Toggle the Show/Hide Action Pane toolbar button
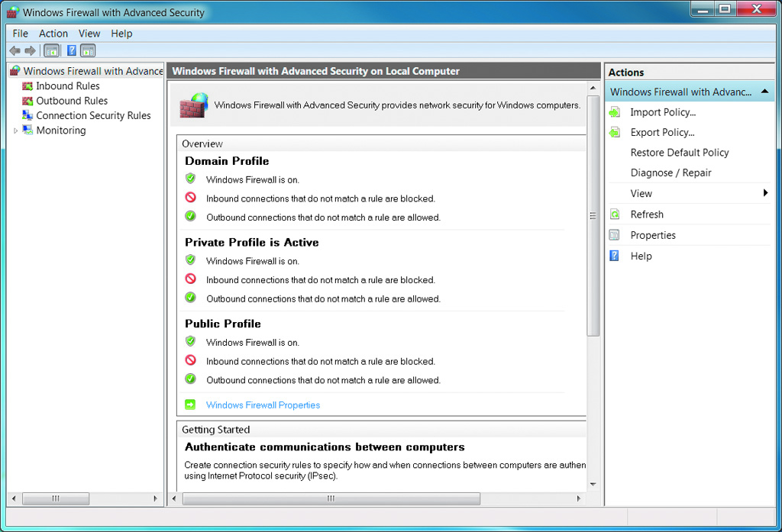782x532 pixels. click(x=88, y=50)
